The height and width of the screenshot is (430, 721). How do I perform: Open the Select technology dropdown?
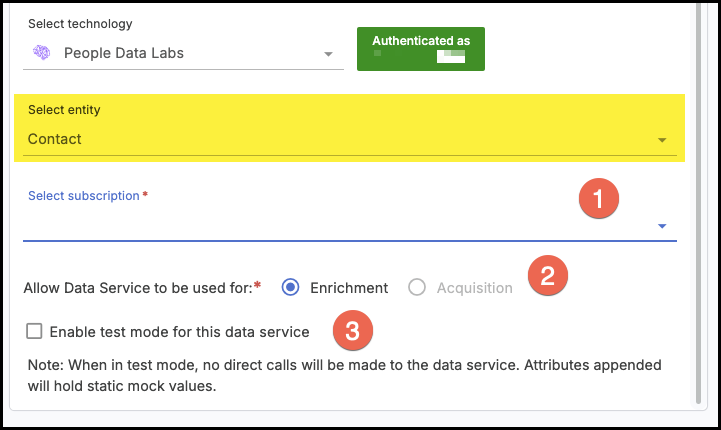(x=183, y=53)
